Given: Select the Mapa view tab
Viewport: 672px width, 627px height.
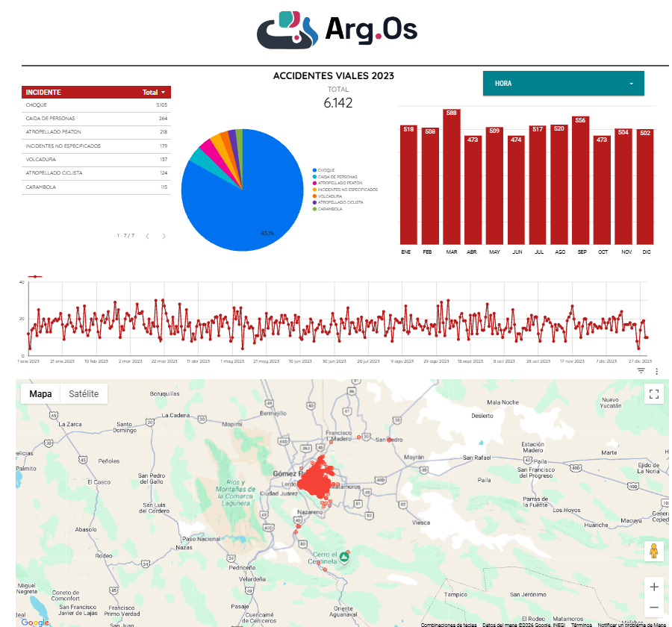Looking at the screenshot, I should pyautogui.click(x=40, y=394).
